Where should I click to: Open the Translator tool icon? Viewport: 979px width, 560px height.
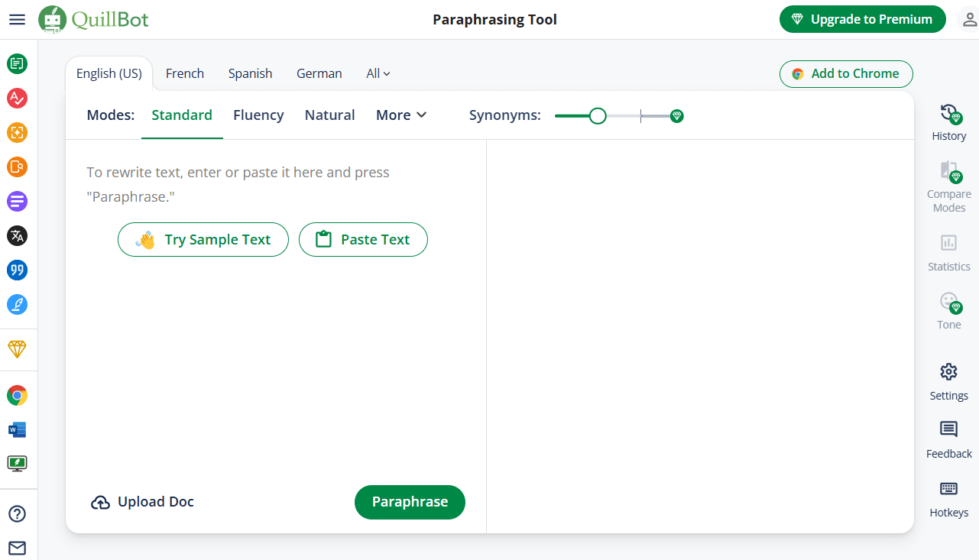17,235
